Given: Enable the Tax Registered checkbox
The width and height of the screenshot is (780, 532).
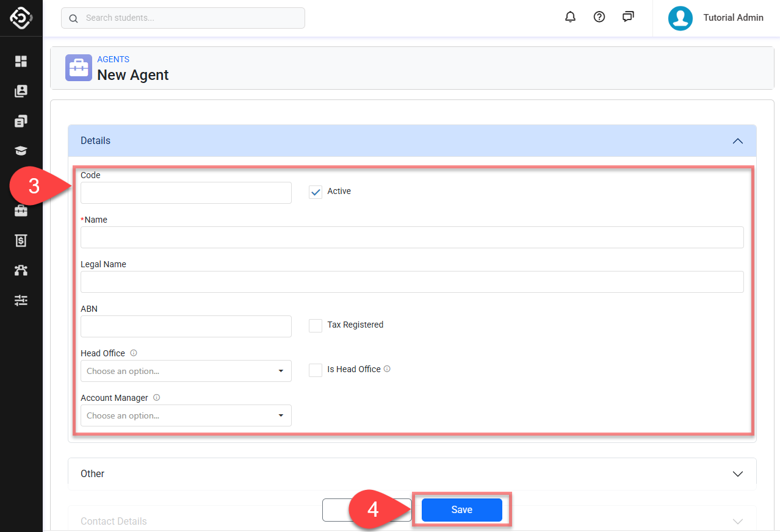Looking at the screenshot, I should (x=316, y=326).
